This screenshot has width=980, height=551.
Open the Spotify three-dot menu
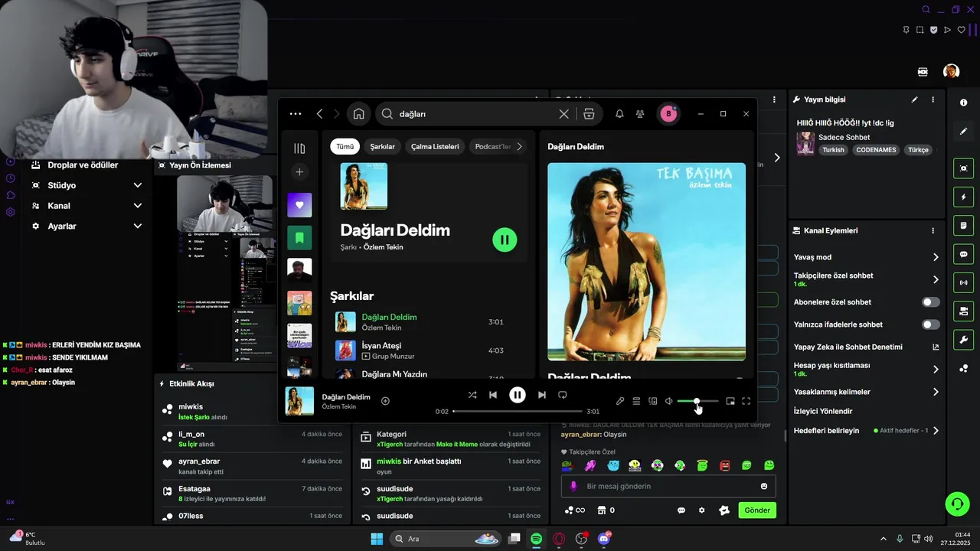pyautogui.click(x=296, y=114)
